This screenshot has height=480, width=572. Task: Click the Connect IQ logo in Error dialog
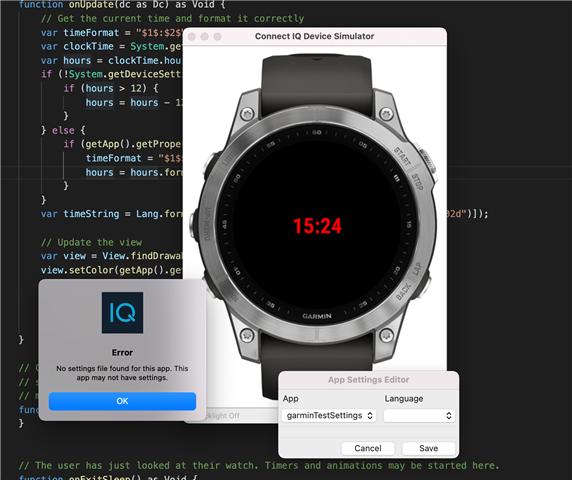(x=122, y=313)
